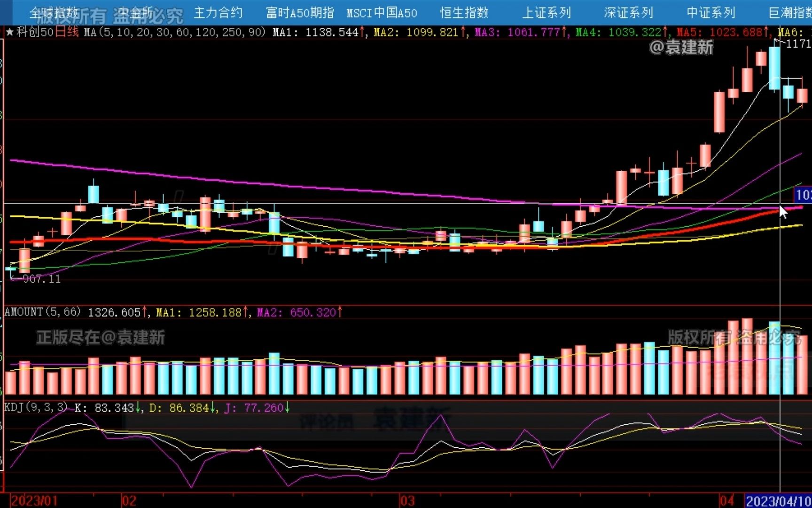Click the blue price tag on right axis

pos(803,195)
